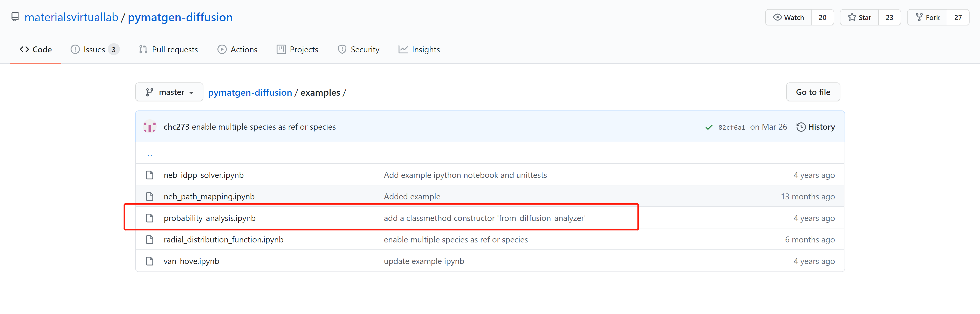Click the repository book icon

pyautogui.click(x=15, y=17)
